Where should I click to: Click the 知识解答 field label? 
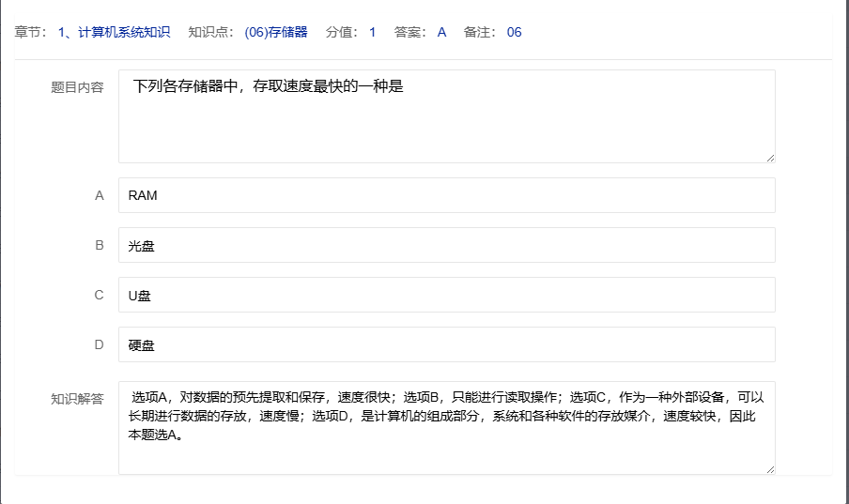(x=77, y=398)
